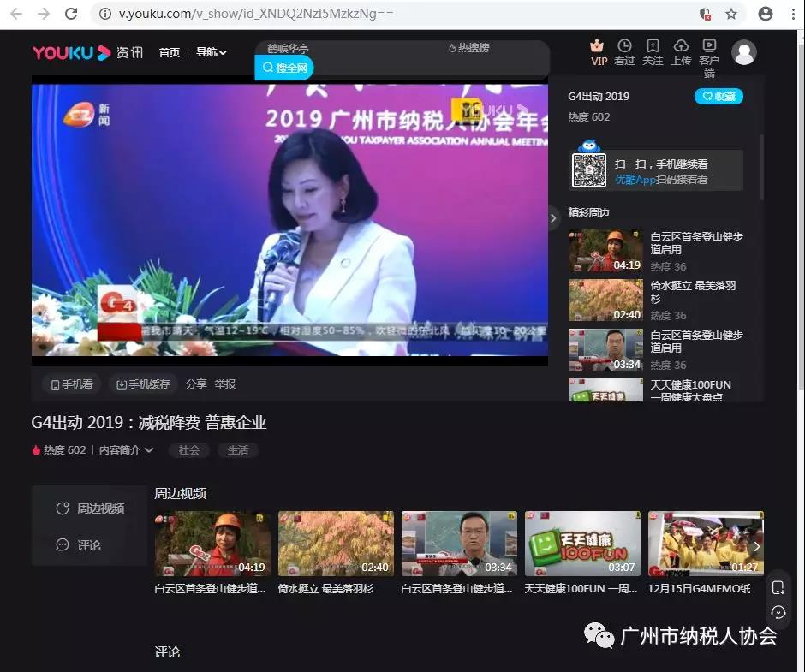Click the browser back arrow
Screen dimensions: 805x672
[x=16, y=14]
